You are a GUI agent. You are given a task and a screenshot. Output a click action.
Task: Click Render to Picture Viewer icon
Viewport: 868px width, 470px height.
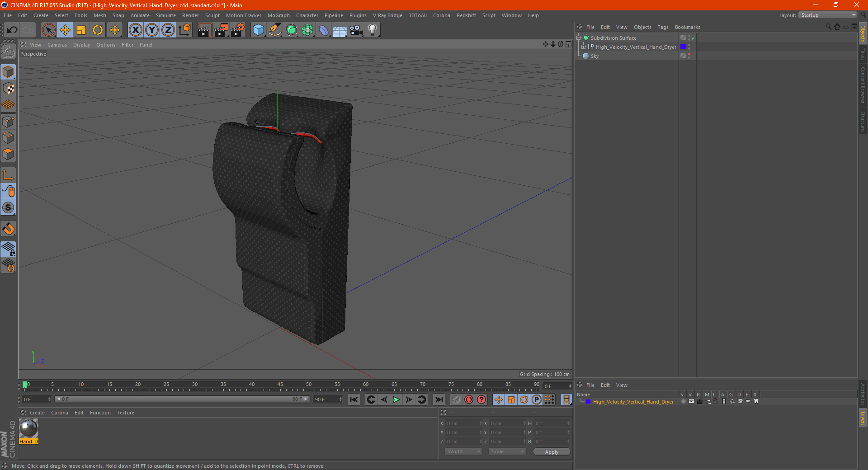(221, 30)
